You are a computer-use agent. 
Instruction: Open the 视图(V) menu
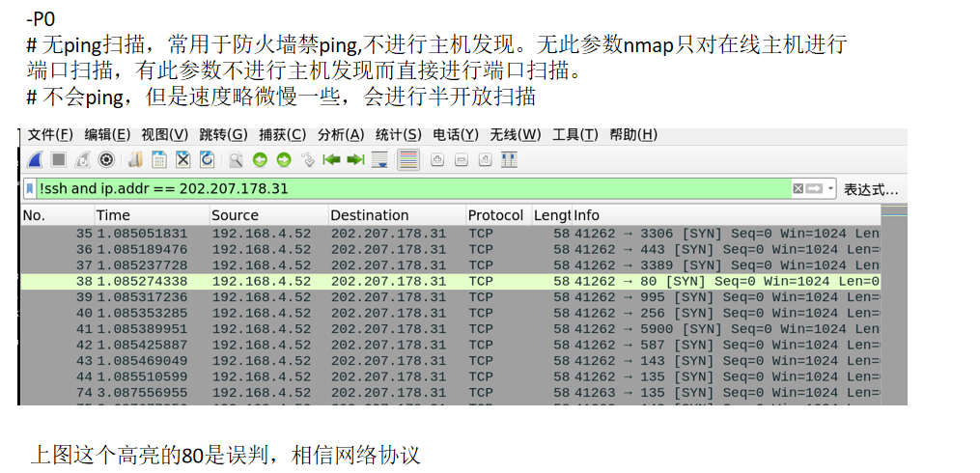(x=164, y=135)
